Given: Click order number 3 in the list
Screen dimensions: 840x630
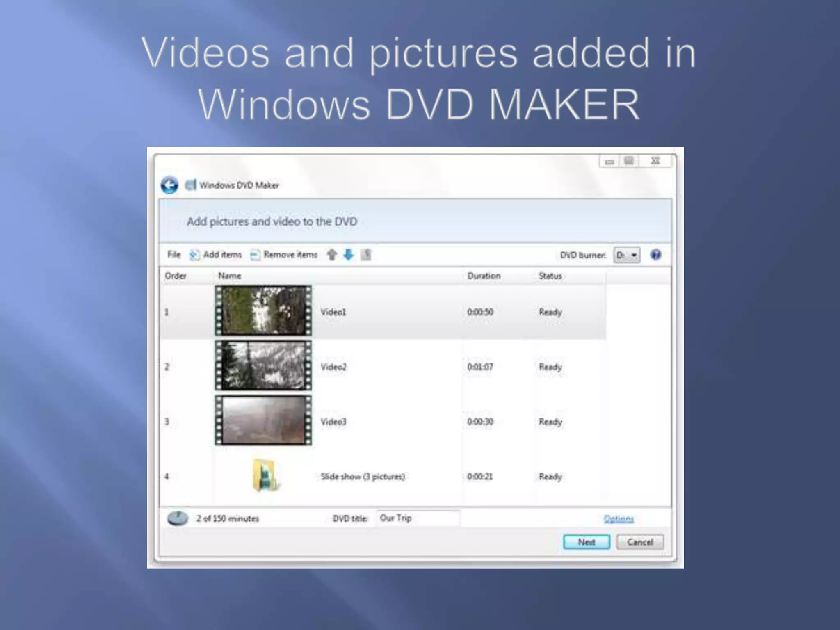Looking at the screenshot, I should click(x=167, y=422).
